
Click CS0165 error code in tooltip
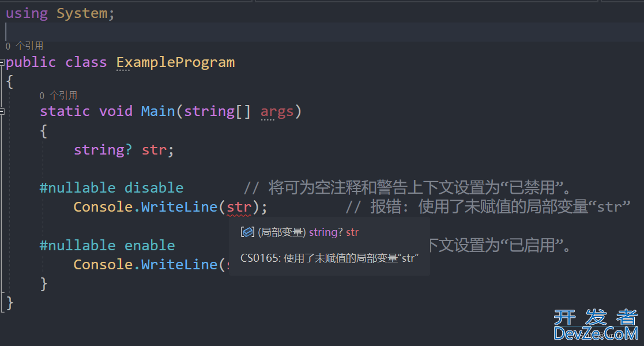click(260, 258)
